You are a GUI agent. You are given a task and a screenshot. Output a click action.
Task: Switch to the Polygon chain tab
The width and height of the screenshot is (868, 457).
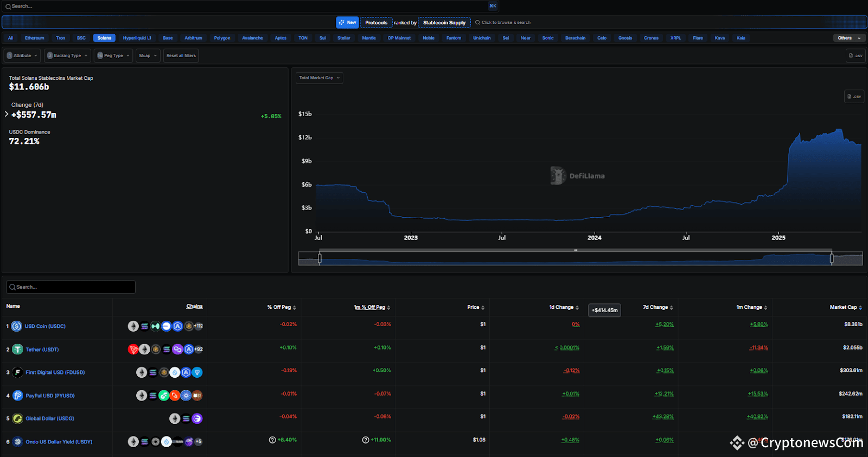pyautogui.click(x=222, y=38)
